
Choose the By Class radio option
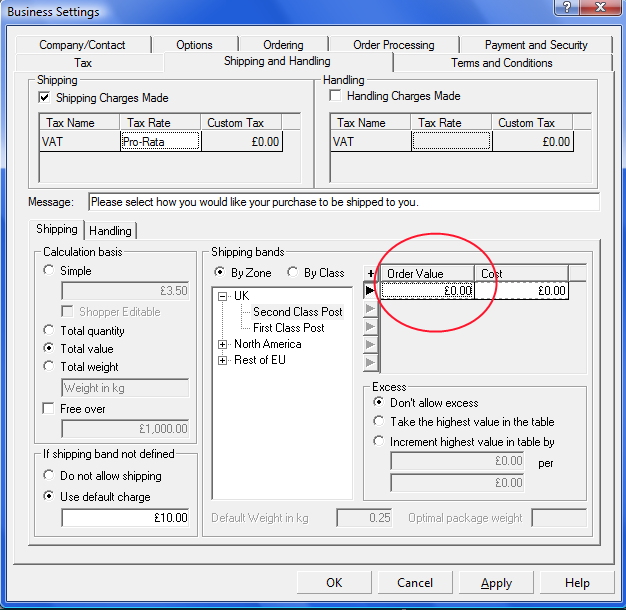[x=294, y=272]
